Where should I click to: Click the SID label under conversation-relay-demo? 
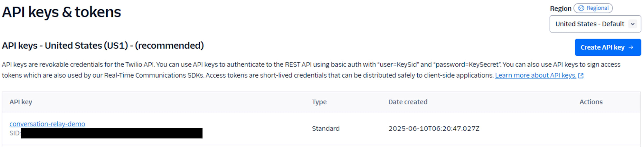pyautogui.click(x=15, y=133)
